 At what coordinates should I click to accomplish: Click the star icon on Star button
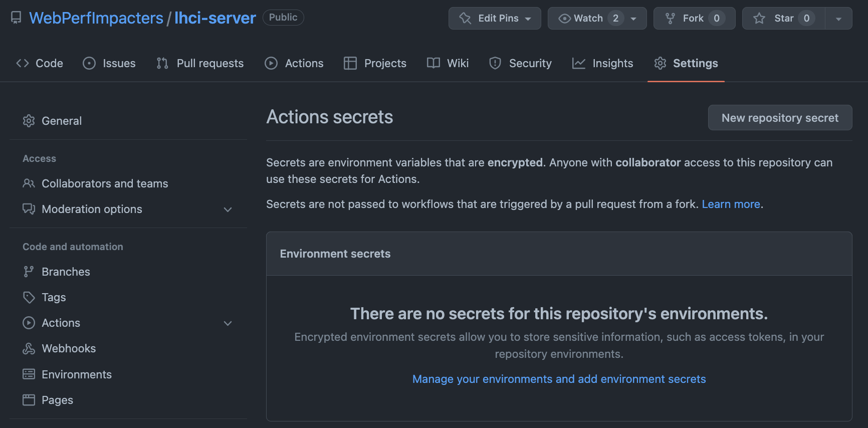(759, 19)
